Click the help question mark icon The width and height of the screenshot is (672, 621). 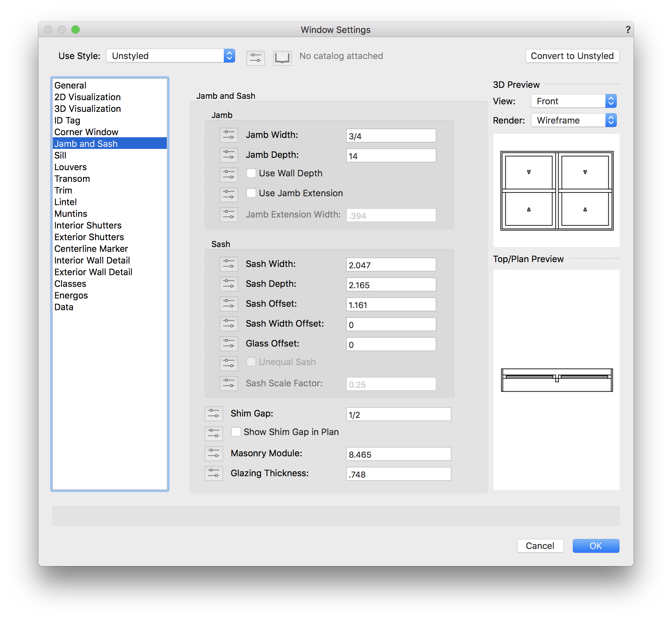point(628,30)
